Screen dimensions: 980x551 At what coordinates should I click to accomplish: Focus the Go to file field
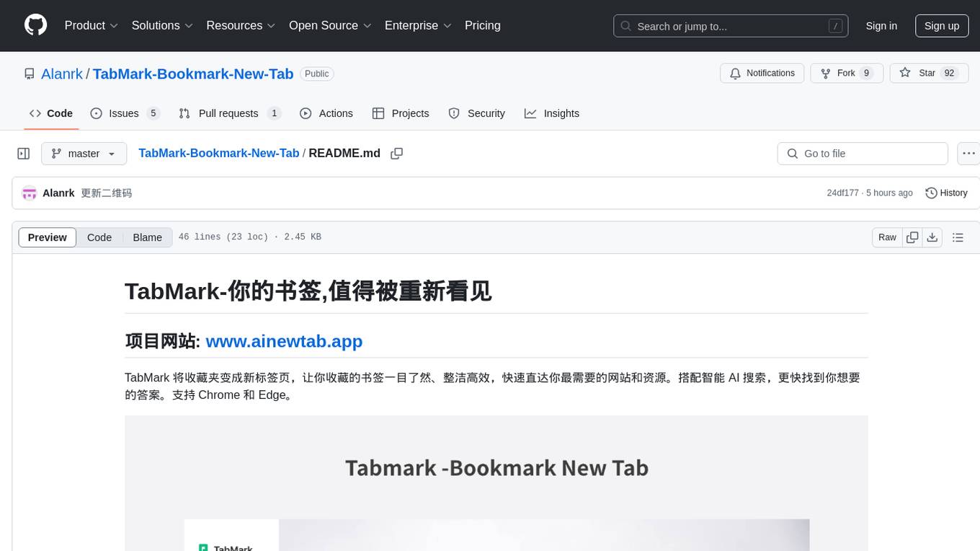pos(863,154)
